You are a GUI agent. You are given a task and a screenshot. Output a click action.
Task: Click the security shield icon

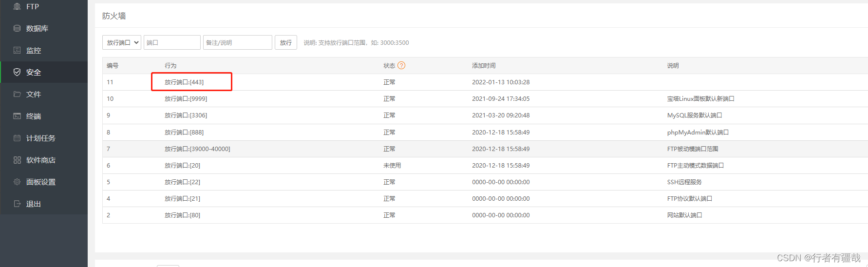tap(17, 72)
